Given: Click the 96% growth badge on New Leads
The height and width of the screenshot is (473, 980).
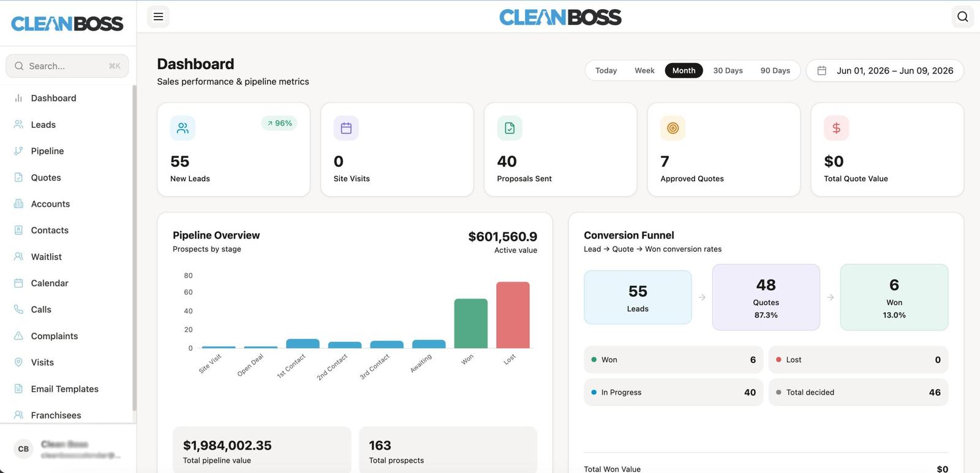Looking at the screenshot, I should click(x=279, y=123).
